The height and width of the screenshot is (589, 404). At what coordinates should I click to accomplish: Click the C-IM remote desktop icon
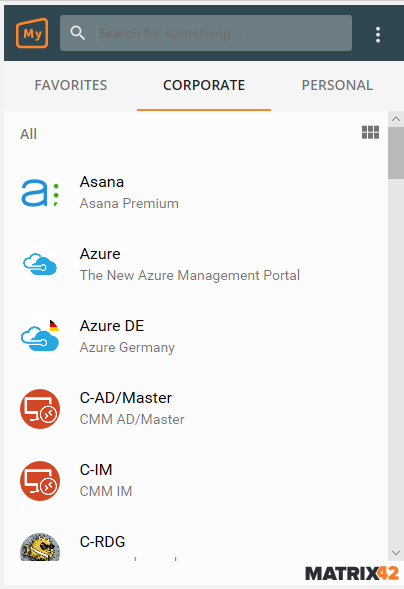(x=40, y=481)
